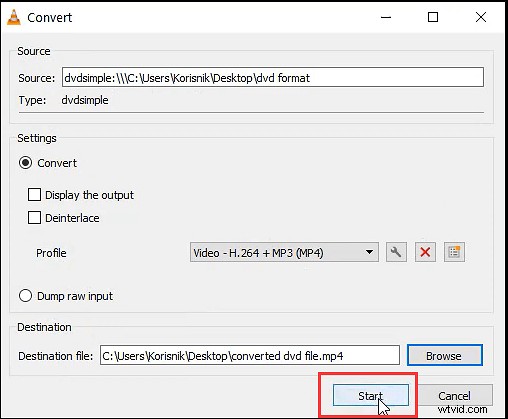Select the Convert radio button
Screen dimensions: 508x419
coord(25,163)
